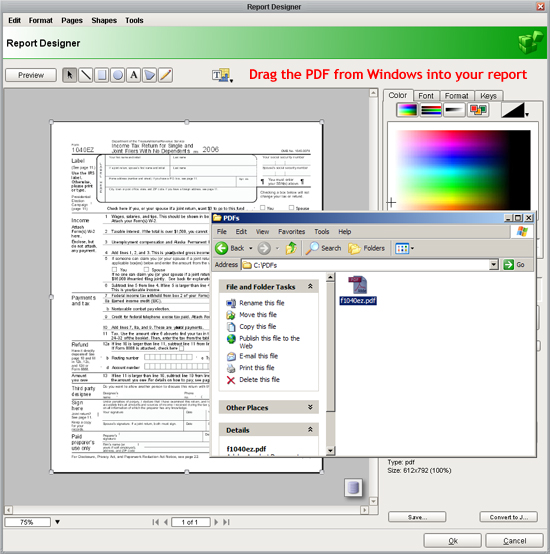Click the Cancel button
The width and height of the screenshot is (550, 554).
[514, 541]
